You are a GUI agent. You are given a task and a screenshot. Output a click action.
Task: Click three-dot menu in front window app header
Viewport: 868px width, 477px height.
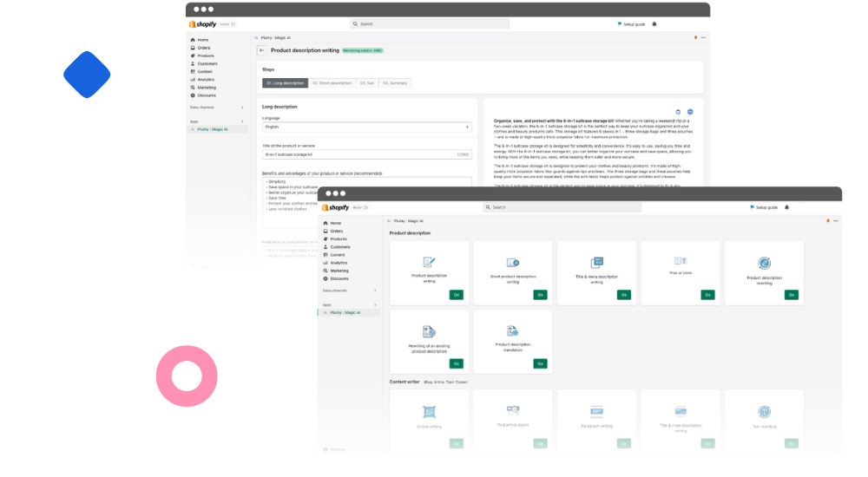[836, 221]
